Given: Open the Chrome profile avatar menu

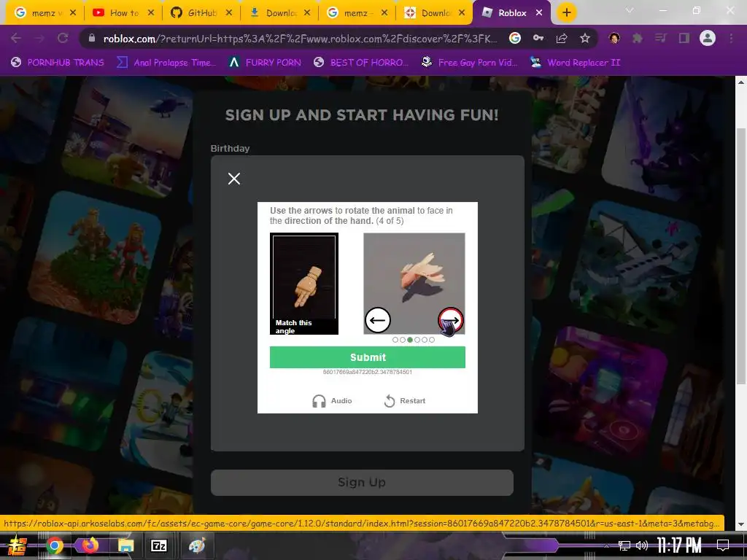Looking at the screenshot, I should coord(708,38).
